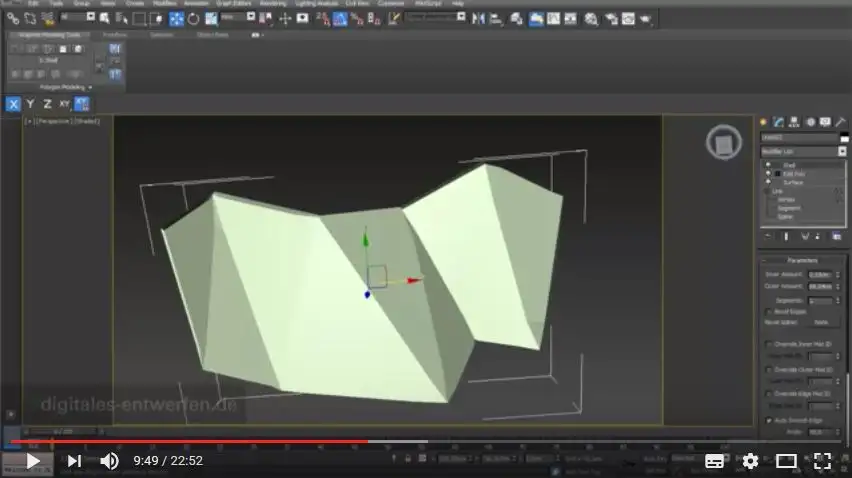This screenshot has height=478, width=852.
Task: Click the Select and Manipulate icon
Action: [x=285, y=19]
